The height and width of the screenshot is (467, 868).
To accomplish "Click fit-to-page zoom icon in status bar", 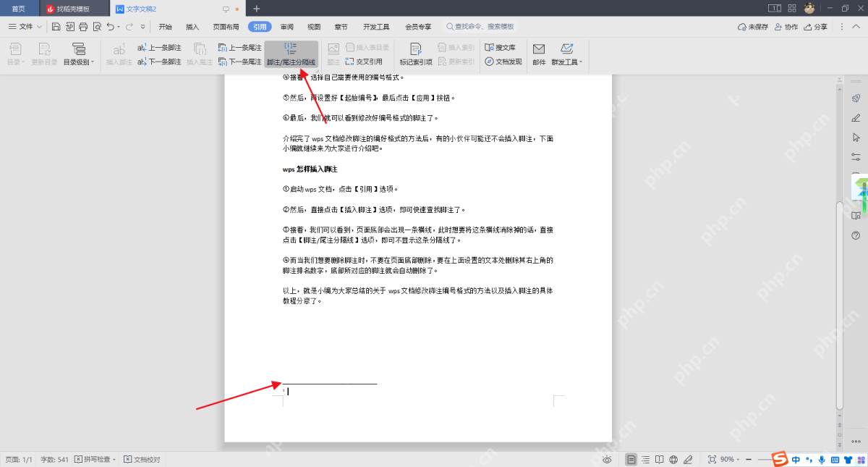I will 712,460.
